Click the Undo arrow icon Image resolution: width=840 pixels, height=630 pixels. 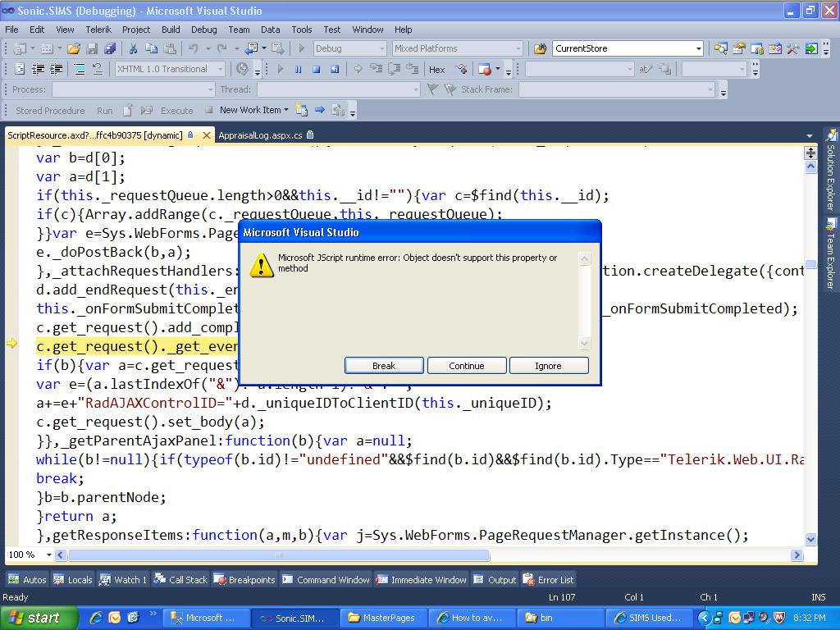194,48
